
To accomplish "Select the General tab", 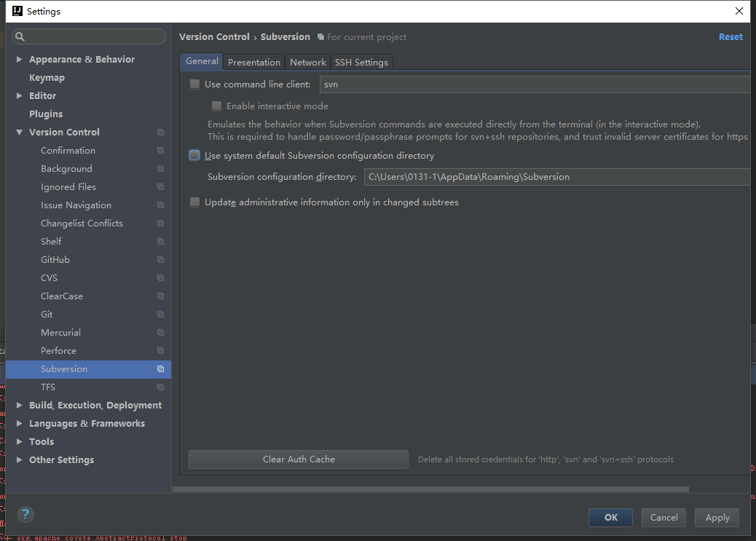I will (202, 62).
